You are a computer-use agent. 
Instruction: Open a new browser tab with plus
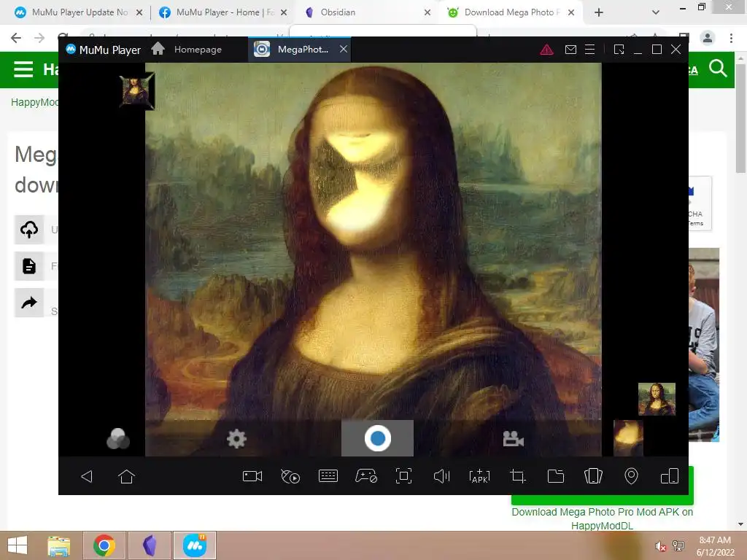click(x=599, y=13)
